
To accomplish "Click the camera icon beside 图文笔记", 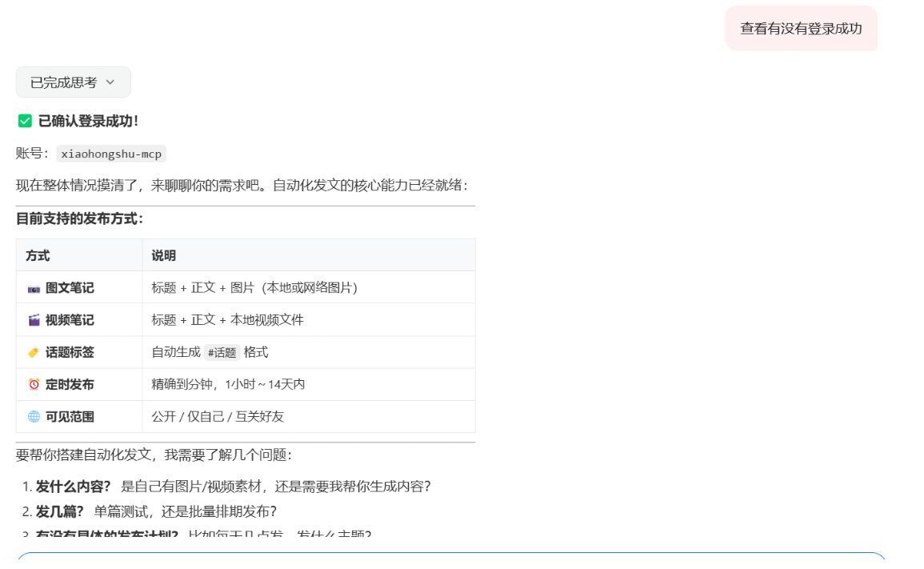I will (x=34, y=288).
